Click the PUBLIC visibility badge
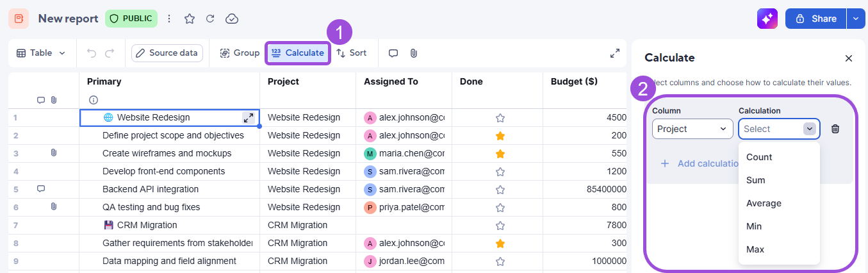Viewport: 868px width, 273px height. pyautogui.click(x=131, y=19)
